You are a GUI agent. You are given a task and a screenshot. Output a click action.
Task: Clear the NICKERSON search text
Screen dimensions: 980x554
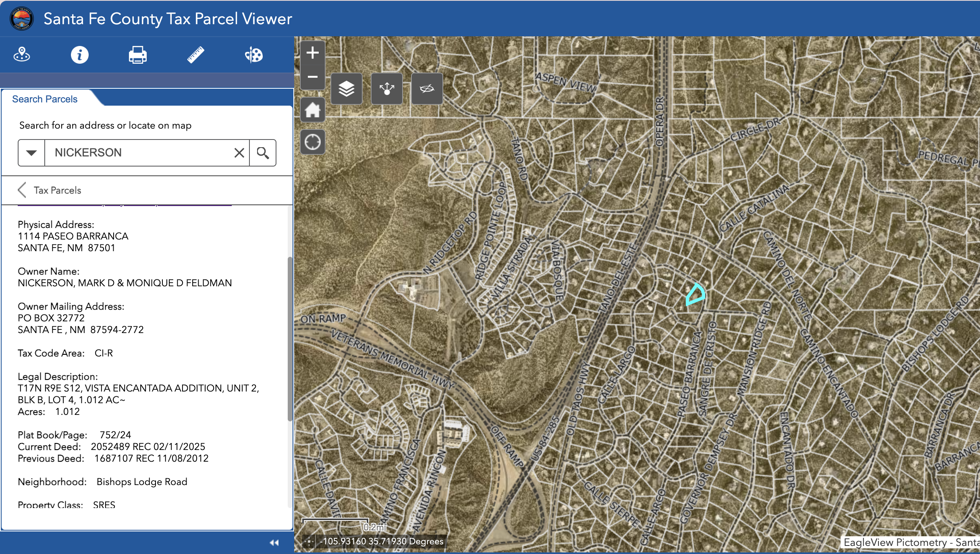pyautogui.click(x=239, y=153)
